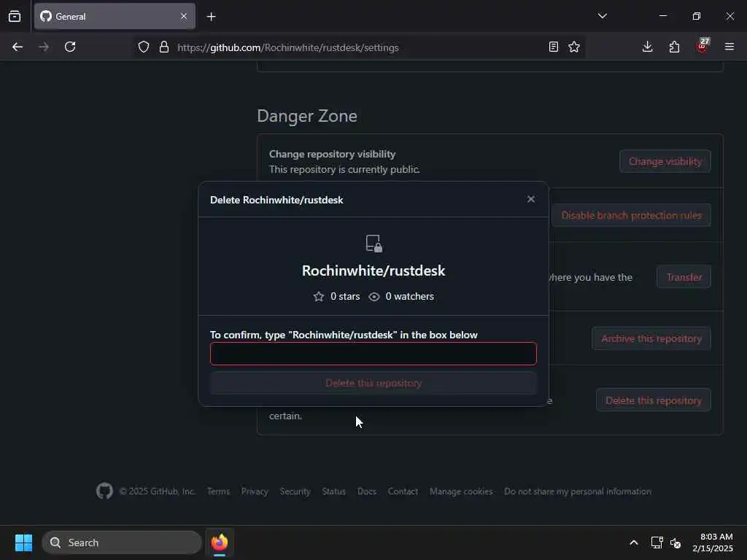Open the Security footer link
Viewport: 747px width, 560px height.
(x=295, y=491)
